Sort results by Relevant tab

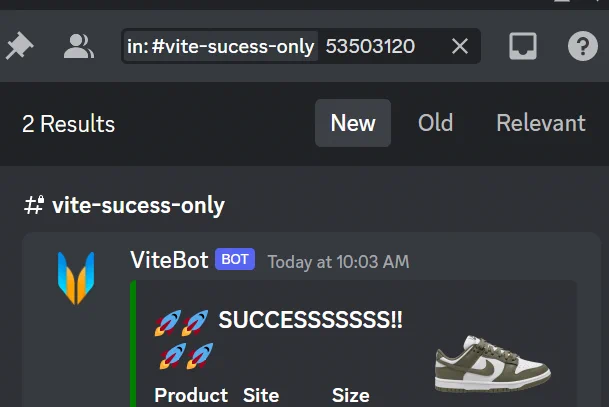pyautogui.click(x=541, y=123)
